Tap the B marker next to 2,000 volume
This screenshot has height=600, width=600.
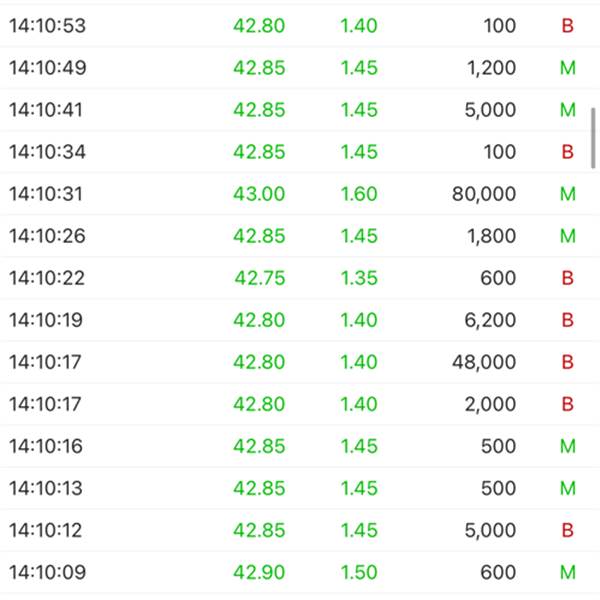[567, 404]
